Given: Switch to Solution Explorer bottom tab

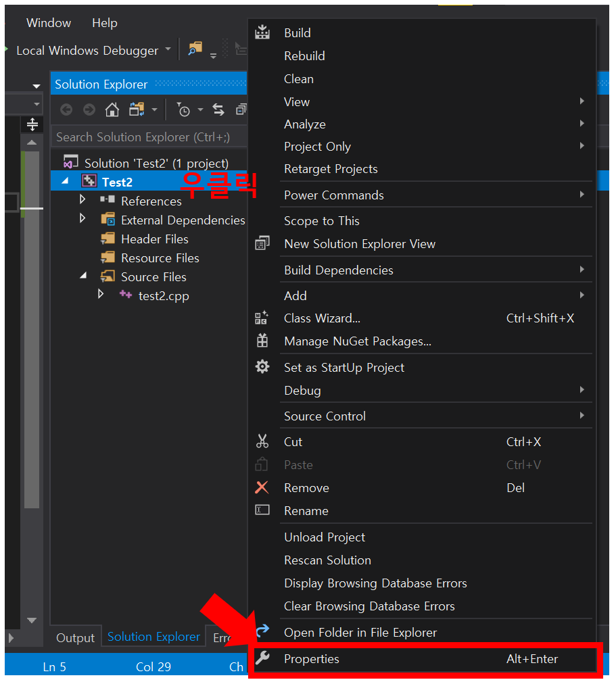Looking at the screenshot, I should (153, 636).
